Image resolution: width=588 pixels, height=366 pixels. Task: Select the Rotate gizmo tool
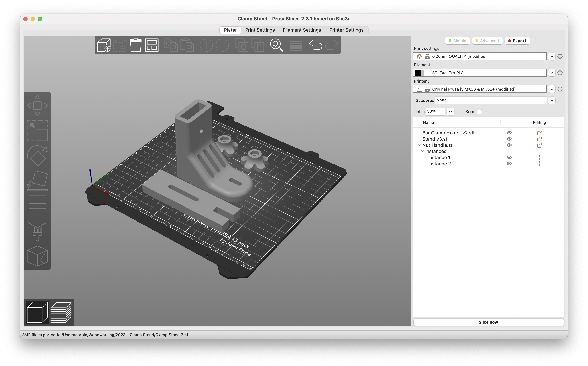point(37,156)
